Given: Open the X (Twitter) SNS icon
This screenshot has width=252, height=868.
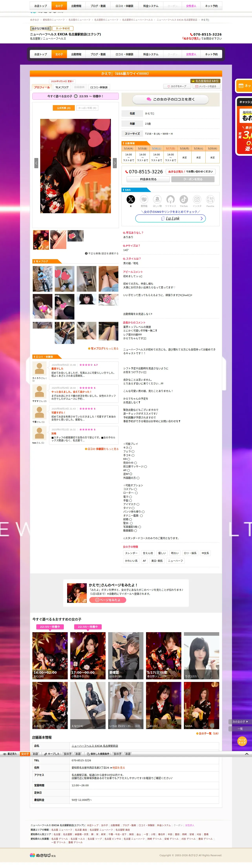Looking at the screenshot, I should 131,199.
